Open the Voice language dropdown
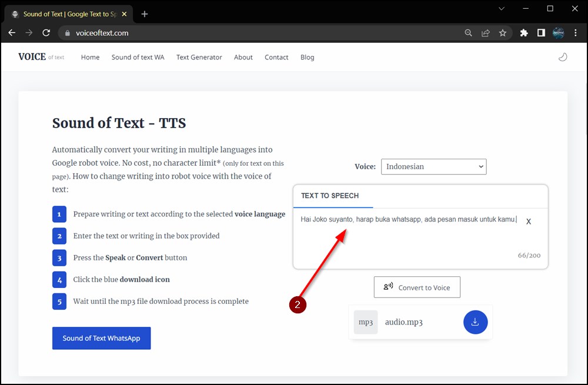Viewport: 588px width, 385px height. [433, 166]
